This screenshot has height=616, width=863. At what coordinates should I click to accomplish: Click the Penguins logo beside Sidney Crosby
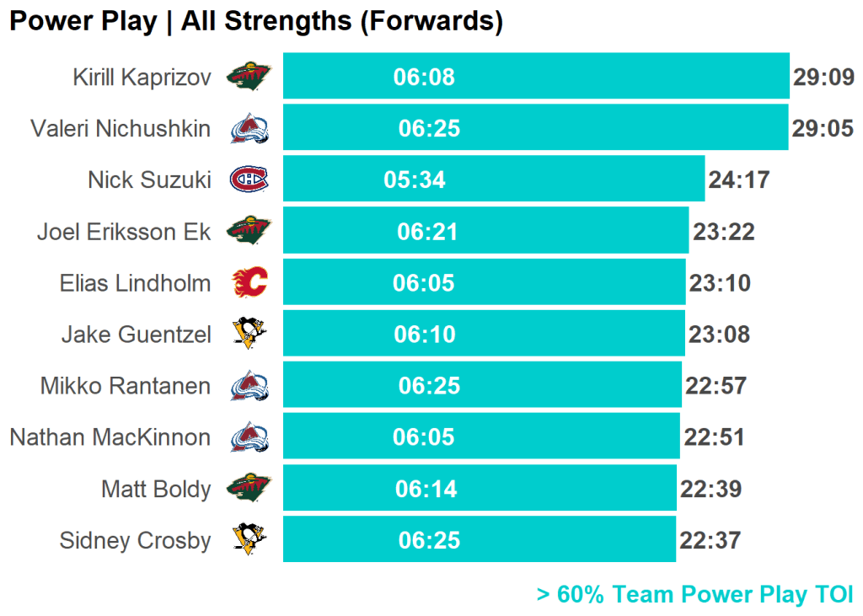(x=249, y=540)
